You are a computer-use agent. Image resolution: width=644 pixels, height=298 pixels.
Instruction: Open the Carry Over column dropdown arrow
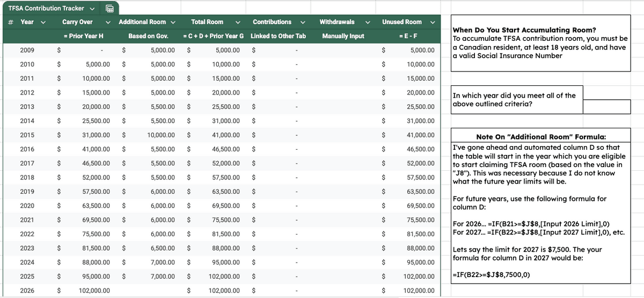108,22
